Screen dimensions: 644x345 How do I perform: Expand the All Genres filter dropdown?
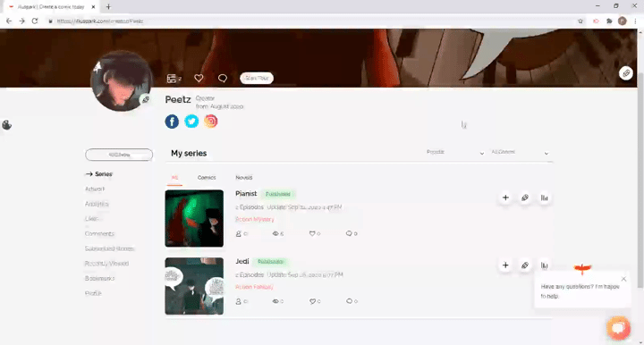[520, 152]
